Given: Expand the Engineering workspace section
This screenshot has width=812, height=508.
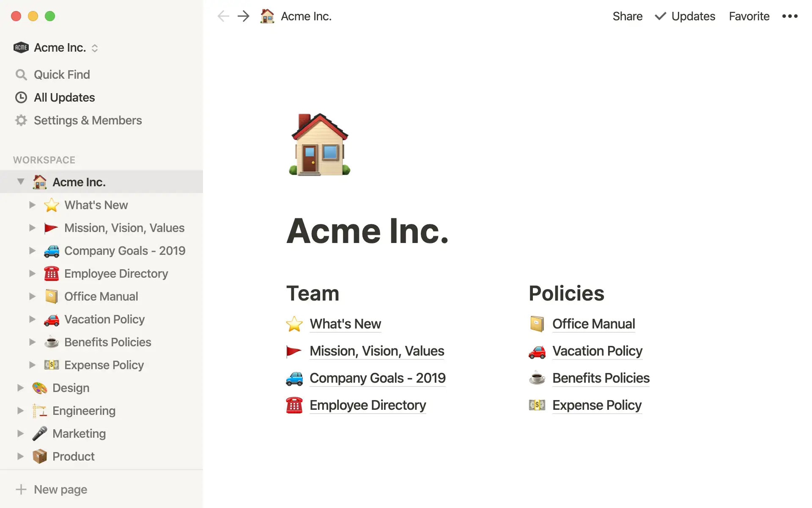Looking at the screenshot, I should 19,410.
